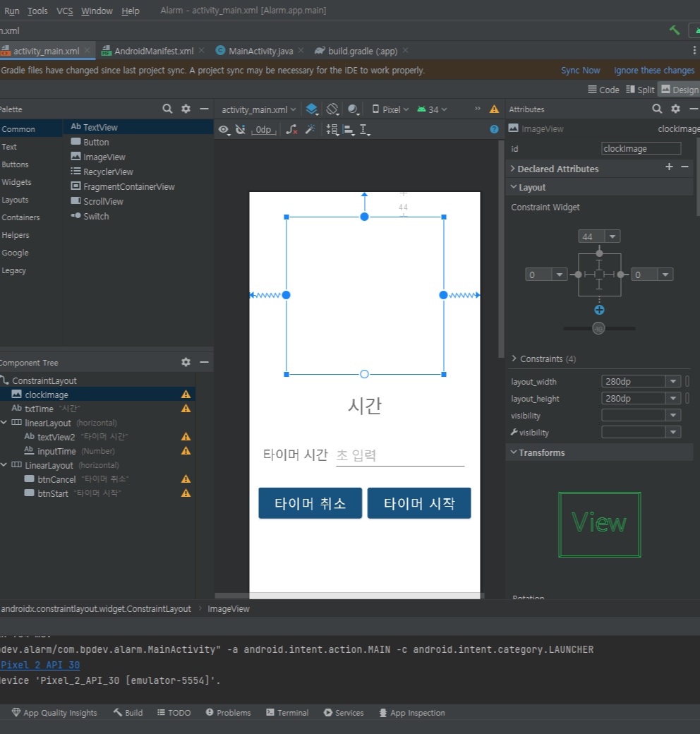Collapse the Transforms section

513,452
